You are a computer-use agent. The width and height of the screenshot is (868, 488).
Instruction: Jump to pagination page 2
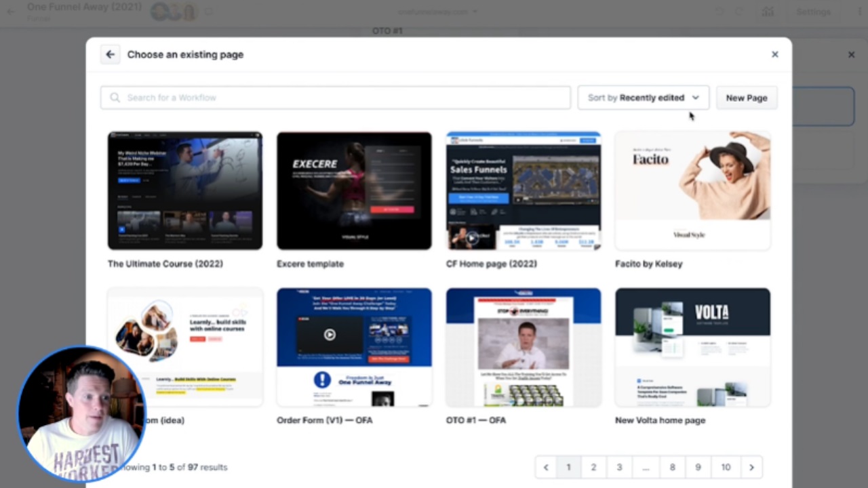click(593, 467)
